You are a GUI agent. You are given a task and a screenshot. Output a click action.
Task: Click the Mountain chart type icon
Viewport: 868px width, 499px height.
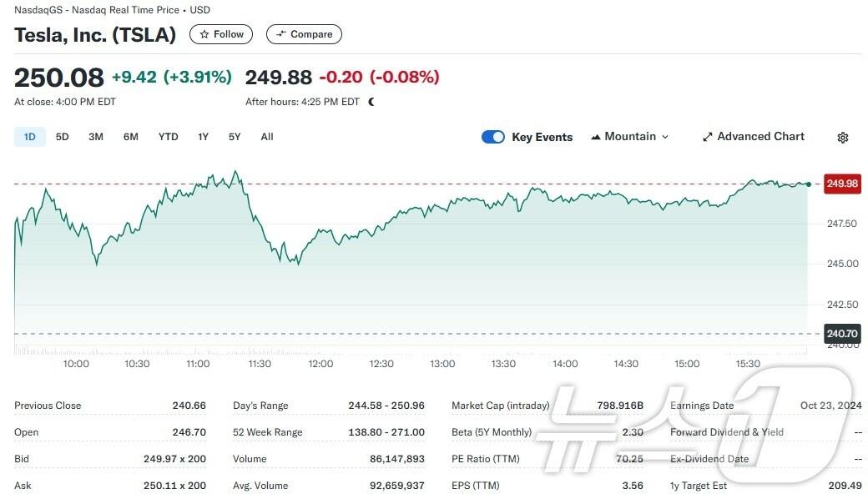[596, 137]
